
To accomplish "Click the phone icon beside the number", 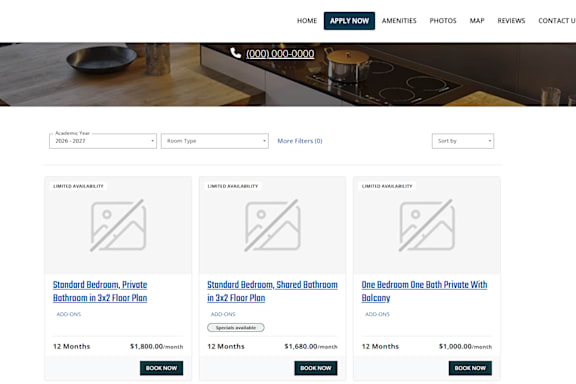I will (235, 53).
